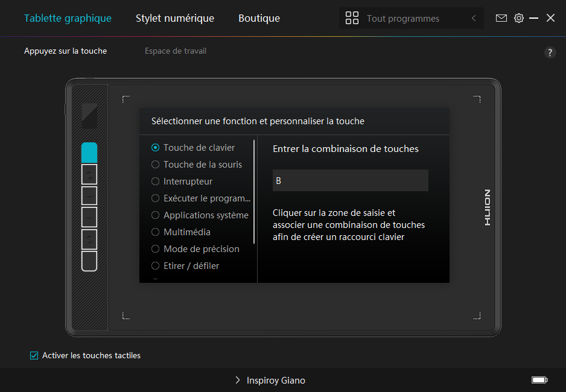566x392 pixels.
Task: Disable Activer les touches tactiles checkbox
Action: pyautogui.click(x=34, y=356)
